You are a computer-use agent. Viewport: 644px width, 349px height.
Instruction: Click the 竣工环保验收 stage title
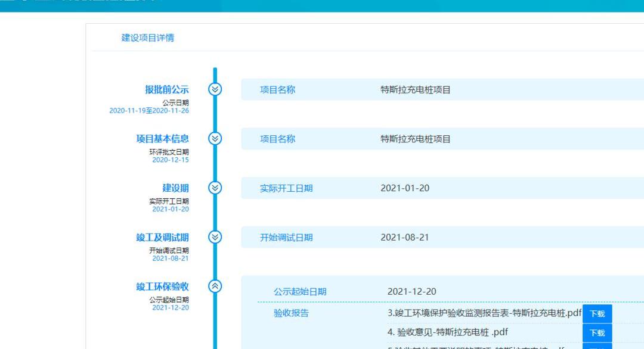[x=162, y=286]
